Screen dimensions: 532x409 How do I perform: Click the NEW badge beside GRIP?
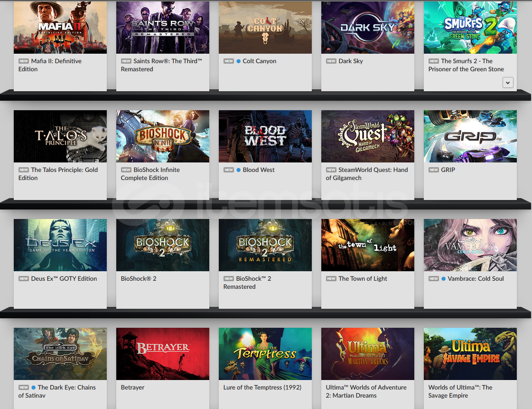(434, 170)
